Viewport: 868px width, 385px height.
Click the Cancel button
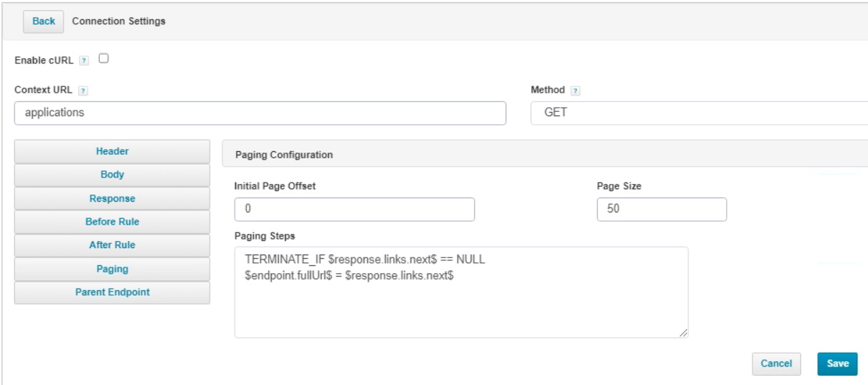(776, 364)
